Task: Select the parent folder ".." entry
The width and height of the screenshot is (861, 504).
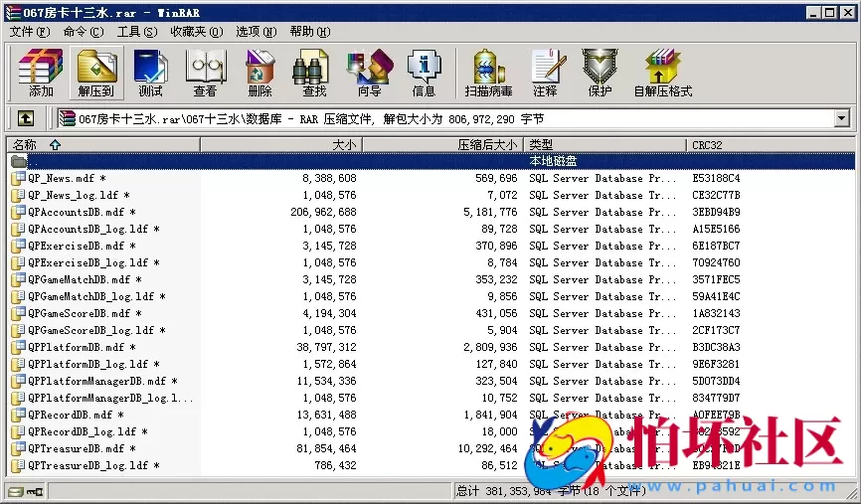Action: pyautogui.click(x=34, y=161)
